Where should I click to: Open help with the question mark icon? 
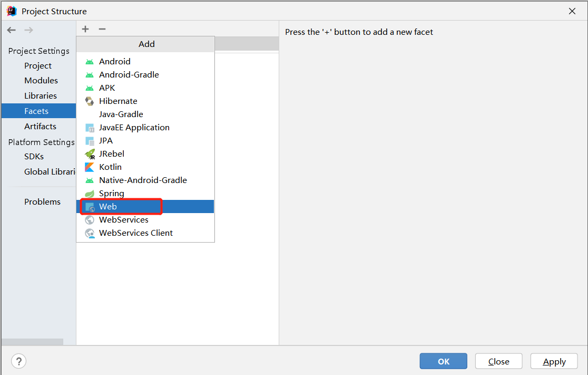click(19, 361)
